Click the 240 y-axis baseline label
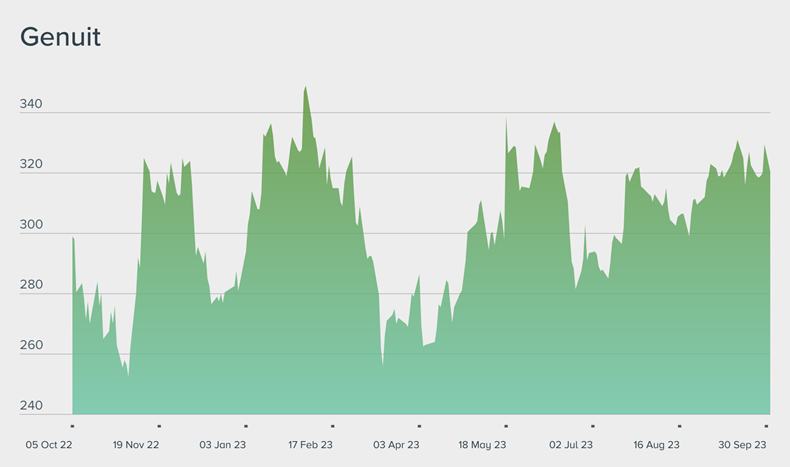790x467 pixels. point(31,406)
